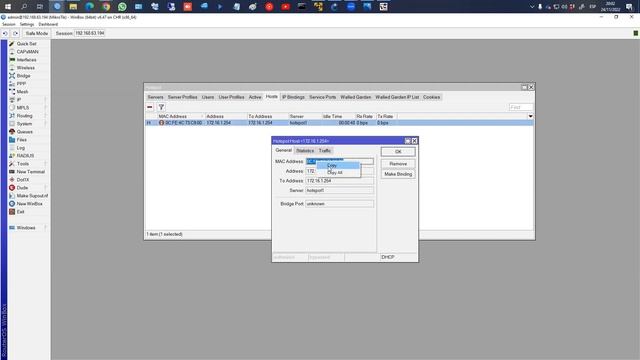Click the red minus remove icon

150,107
